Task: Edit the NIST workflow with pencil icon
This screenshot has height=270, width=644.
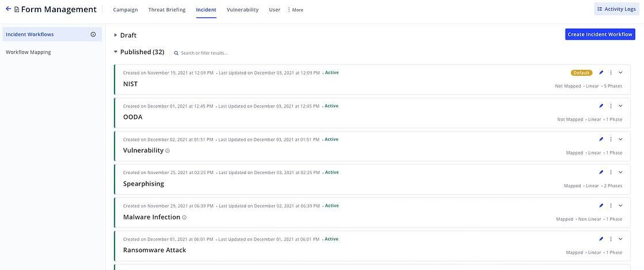Action: click(x=601, y=73)
